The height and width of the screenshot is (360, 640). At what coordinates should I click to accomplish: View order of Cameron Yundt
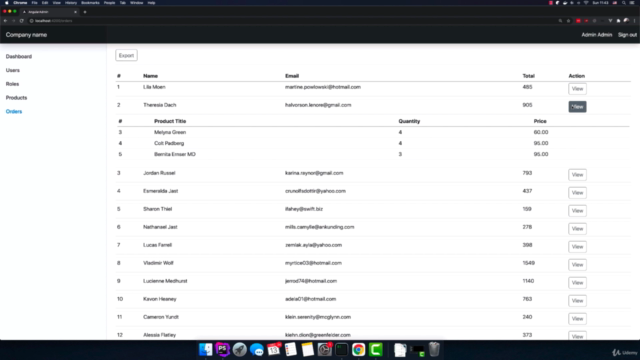pos(578,318)
